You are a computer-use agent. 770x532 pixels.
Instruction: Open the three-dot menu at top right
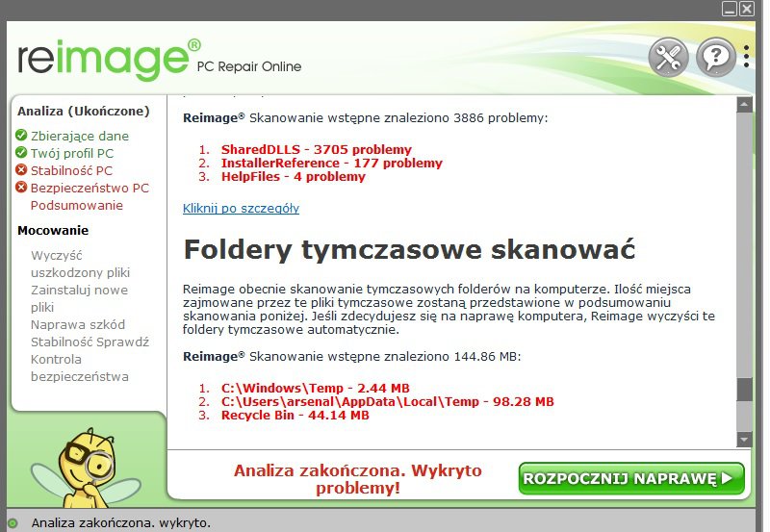747,57
